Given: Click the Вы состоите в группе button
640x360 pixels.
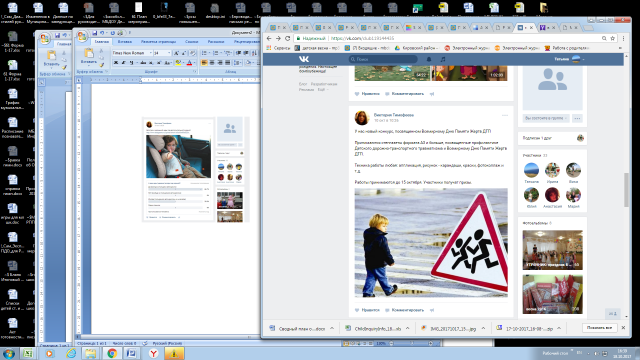Looking at the screenshot, I should (546, 118).
